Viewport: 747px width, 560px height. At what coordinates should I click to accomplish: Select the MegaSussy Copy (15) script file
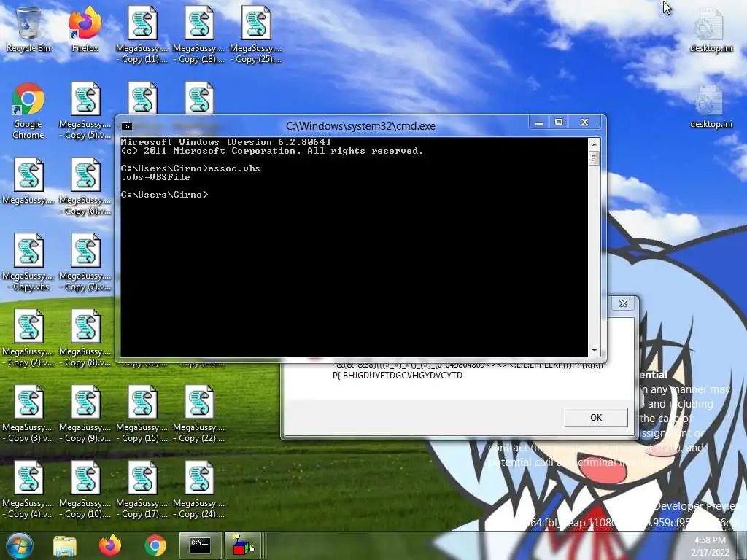point(142,414)
